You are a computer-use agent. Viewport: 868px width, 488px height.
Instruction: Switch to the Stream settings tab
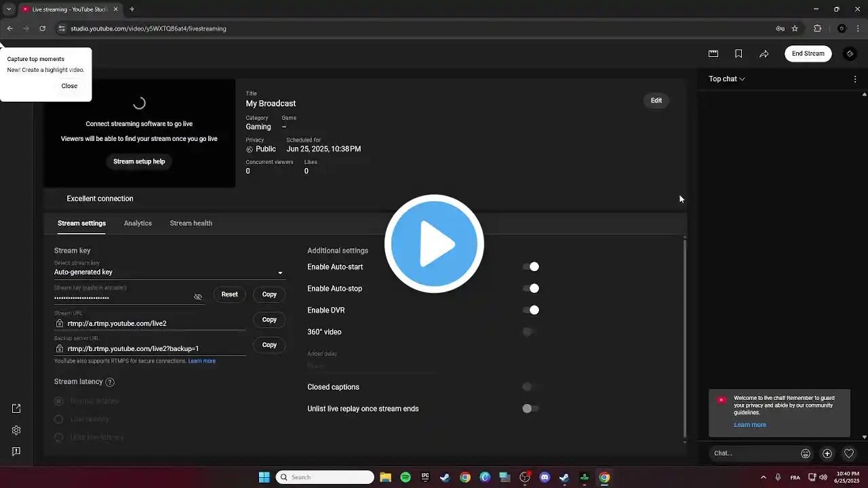(81, 223)
